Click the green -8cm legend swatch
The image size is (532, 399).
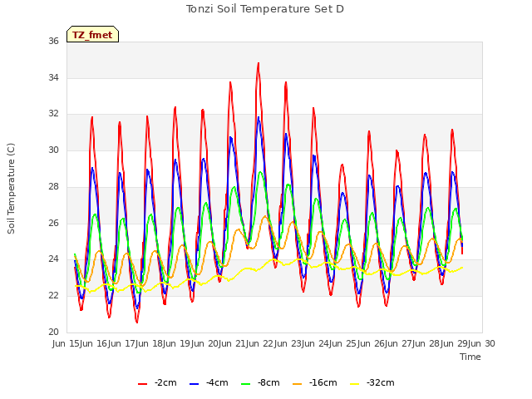click(x=246, y=384)
